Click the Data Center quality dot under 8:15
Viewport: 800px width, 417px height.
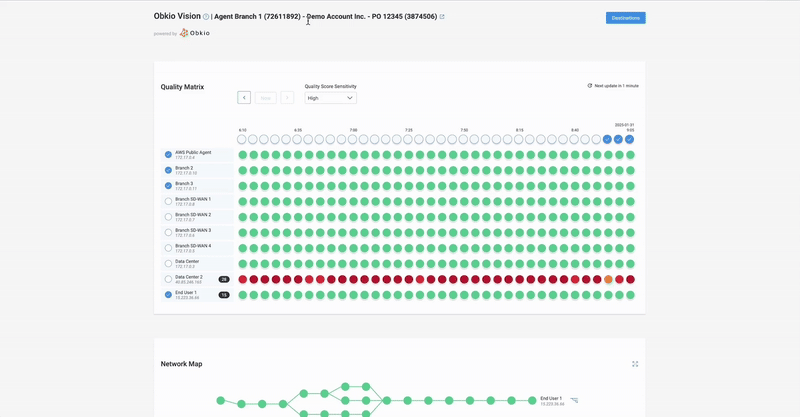pos(519,264)
